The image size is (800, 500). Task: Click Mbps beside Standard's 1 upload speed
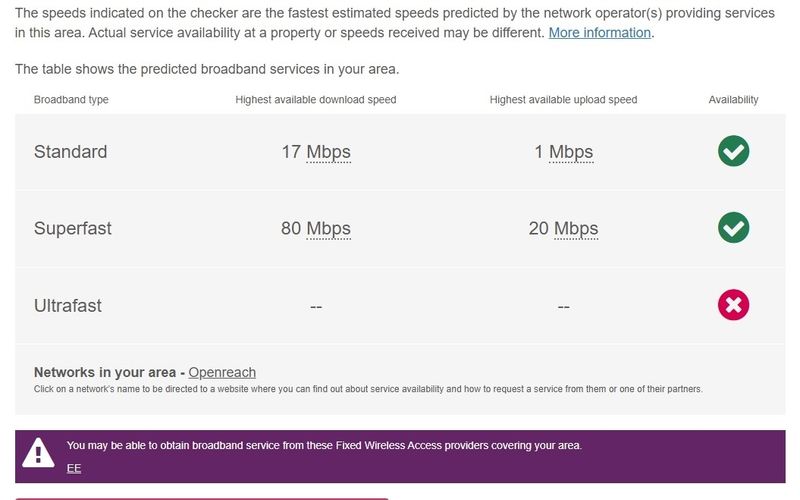tap(570, 152)
